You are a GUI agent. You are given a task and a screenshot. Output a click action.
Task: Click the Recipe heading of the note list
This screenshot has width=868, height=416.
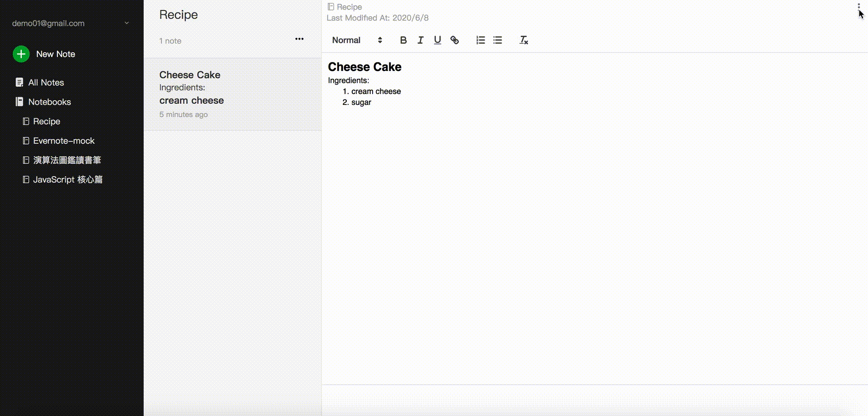tap(179, 14)
